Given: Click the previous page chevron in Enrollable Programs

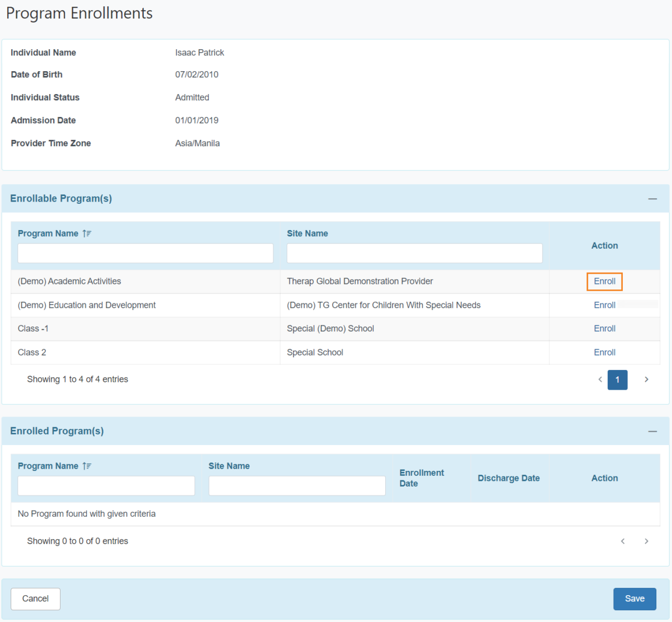Looking at the screenshot, I should [600, 380].
